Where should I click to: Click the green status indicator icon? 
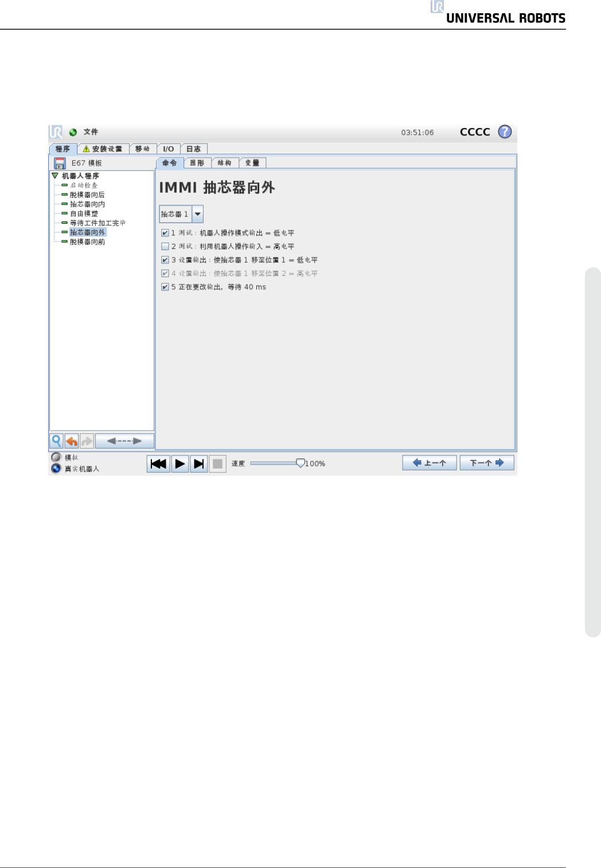click(73, 132)
